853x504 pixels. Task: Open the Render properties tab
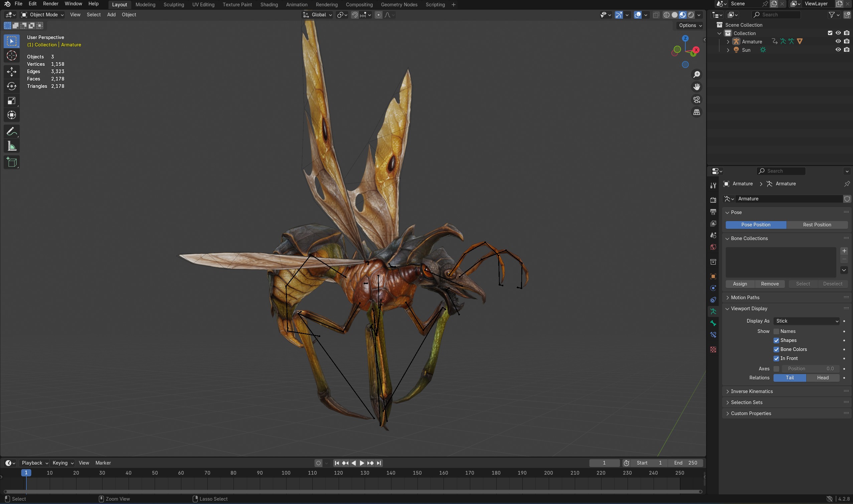713,200
